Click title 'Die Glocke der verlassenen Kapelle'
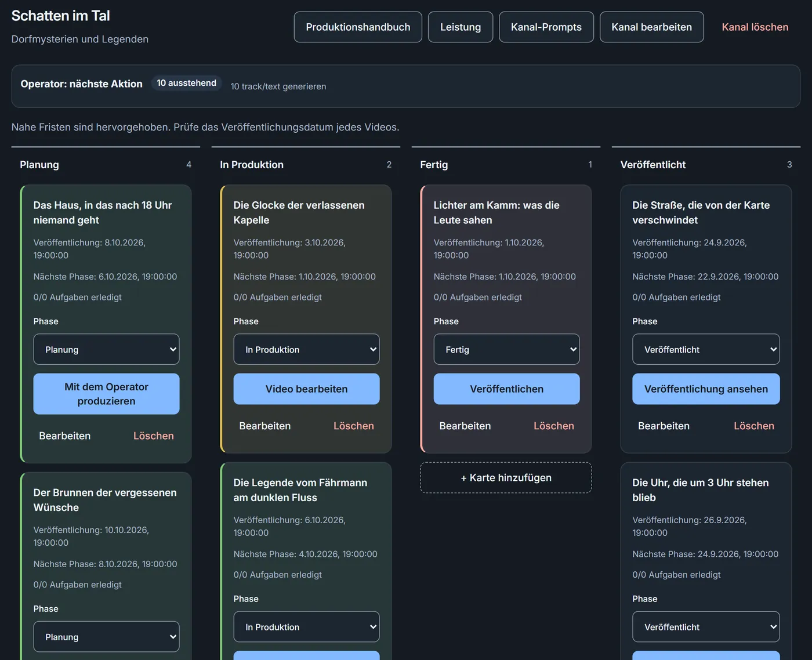The height and width of the screenshot is (660, 812). pyautogui.click(x=299, y=213)
